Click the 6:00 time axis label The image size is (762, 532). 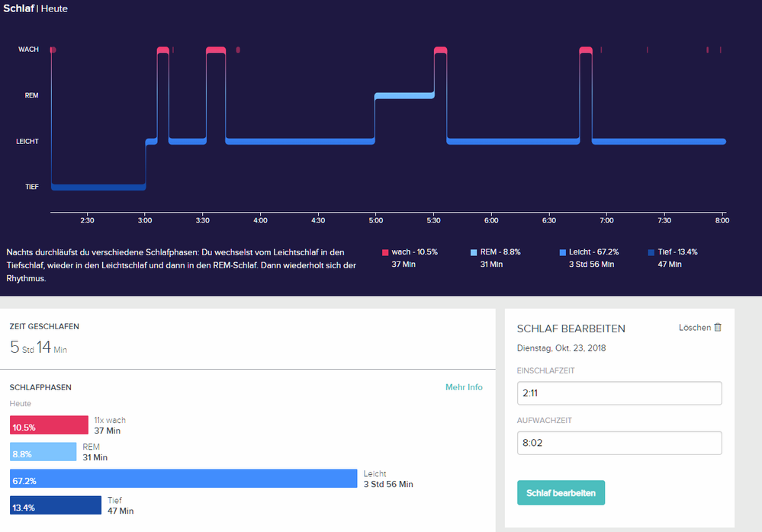pos(491,220)
